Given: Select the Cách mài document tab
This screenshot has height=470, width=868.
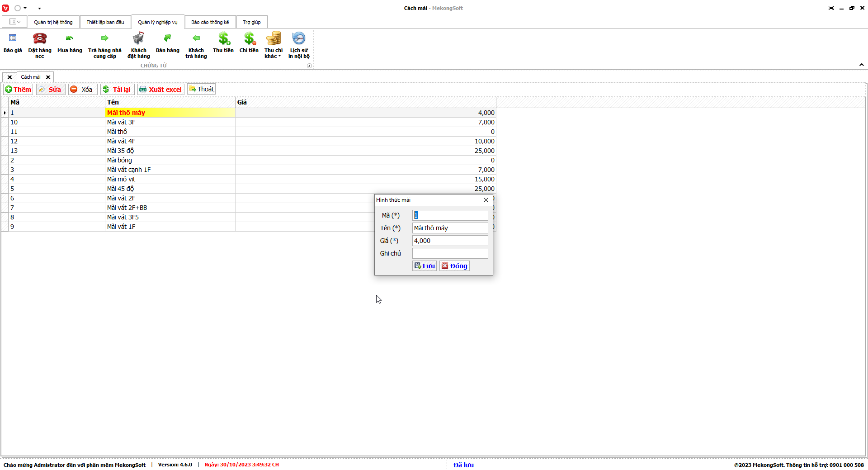Looking at the screenshot, I should pos(31,77).
